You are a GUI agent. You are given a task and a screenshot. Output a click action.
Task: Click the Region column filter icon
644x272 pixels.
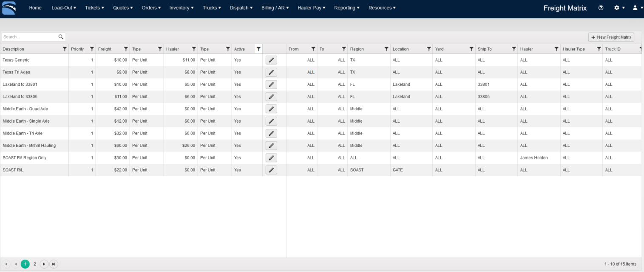point(386,49)
